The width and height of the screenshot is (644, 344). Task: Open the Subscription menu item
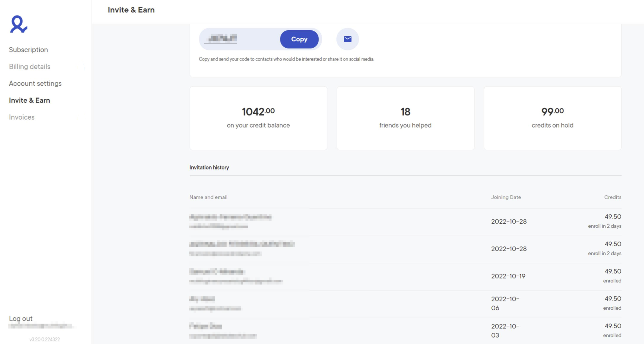click(x=28, y=50)
